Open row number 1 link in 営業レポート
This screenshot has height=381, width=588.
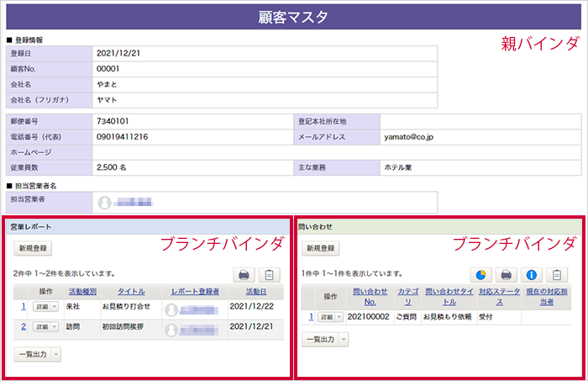tap(24, 307)
